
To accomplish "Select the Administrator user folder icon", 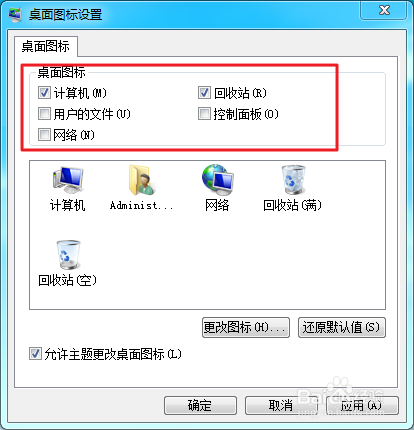I will point(142,180).
